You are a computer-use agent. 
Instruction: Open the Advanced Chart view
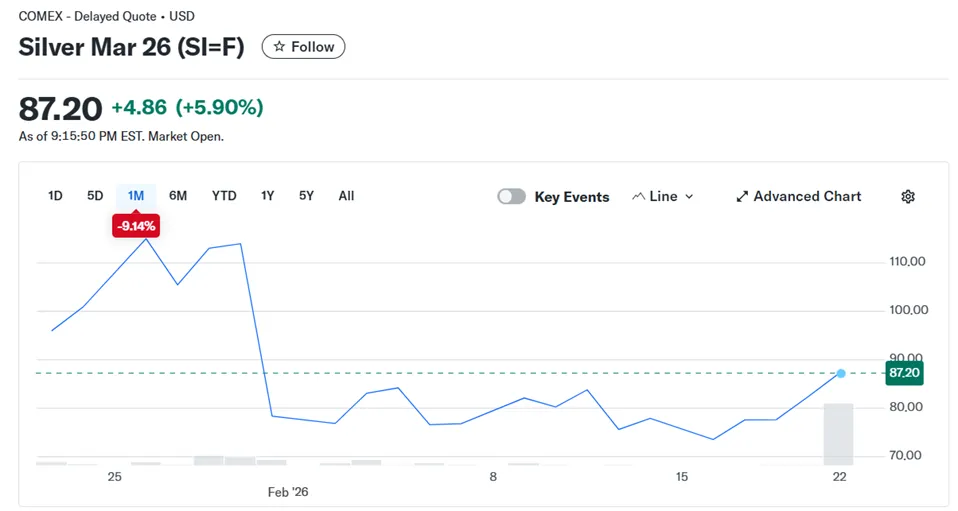798,197
